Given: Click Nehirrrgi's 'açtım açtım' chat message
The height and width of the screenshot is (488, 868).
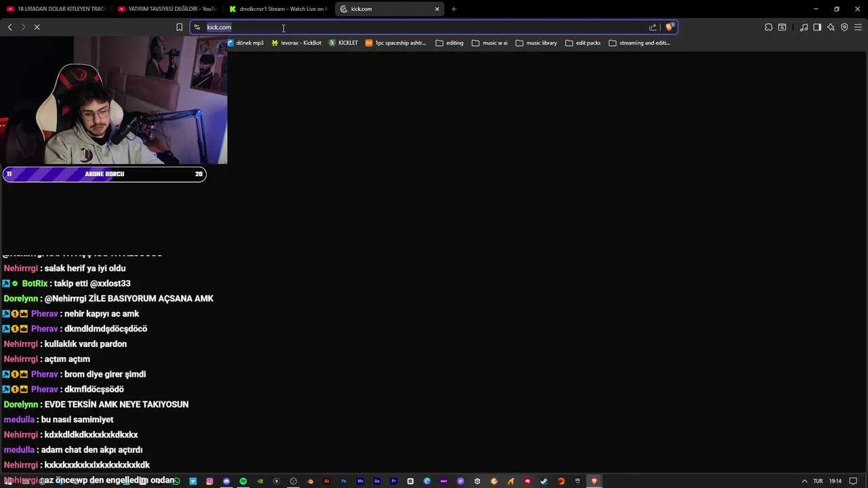Looking at the screenshot, I should pos(67,359).
